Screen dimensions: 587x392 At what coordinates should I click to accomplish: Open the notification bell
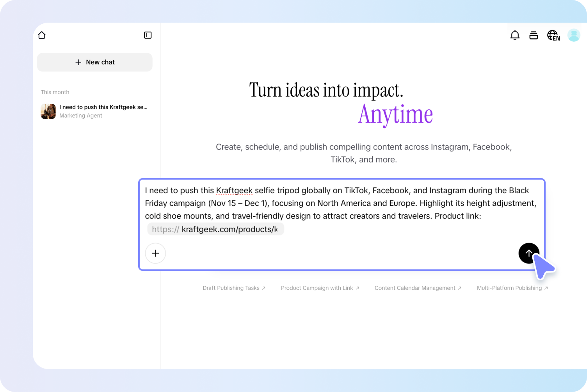515,35
